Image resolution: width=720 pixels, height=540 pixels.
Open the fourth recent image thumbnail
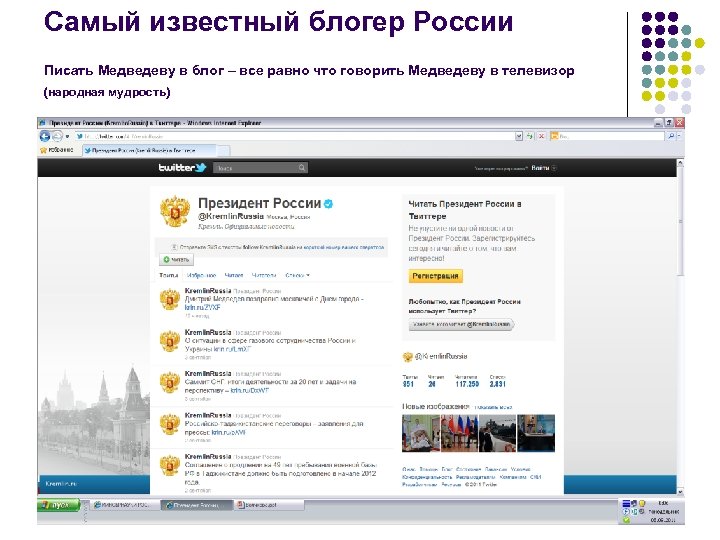tap(536, 433)
